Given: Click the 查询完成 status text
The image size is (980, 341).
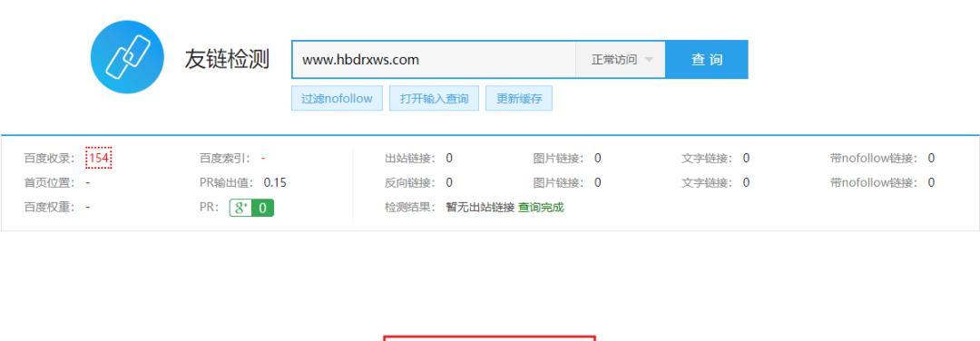Looking at the screenshot, I should (541, 208).
